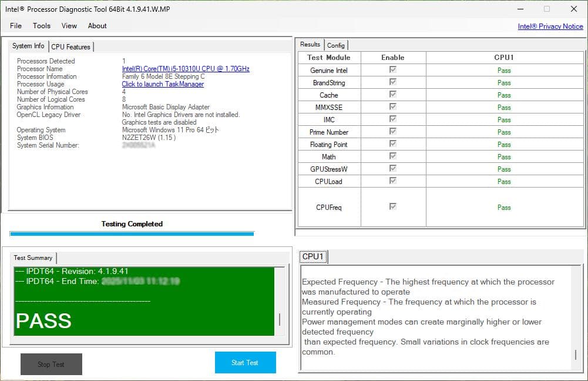Toggle the Floating Point enable checkbox
Viewport: 588px width, 381px height.
click(x=392, y=144)
